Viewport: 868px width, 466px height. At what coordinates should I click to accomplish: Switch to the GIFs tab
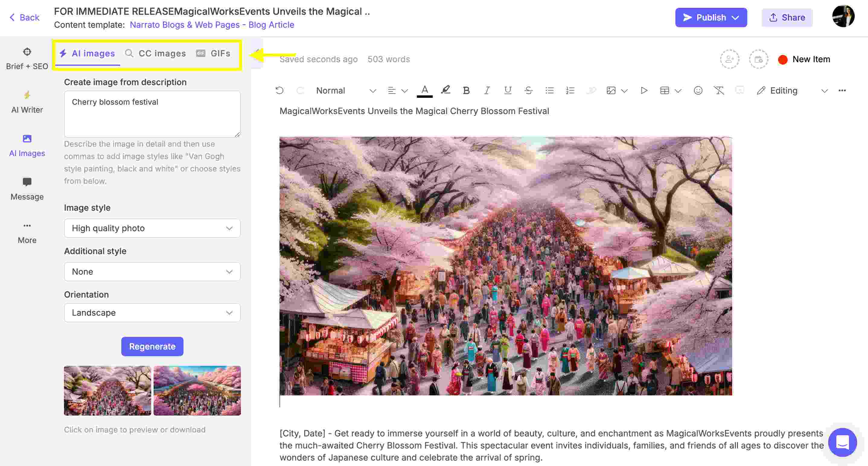coord(213,54)
